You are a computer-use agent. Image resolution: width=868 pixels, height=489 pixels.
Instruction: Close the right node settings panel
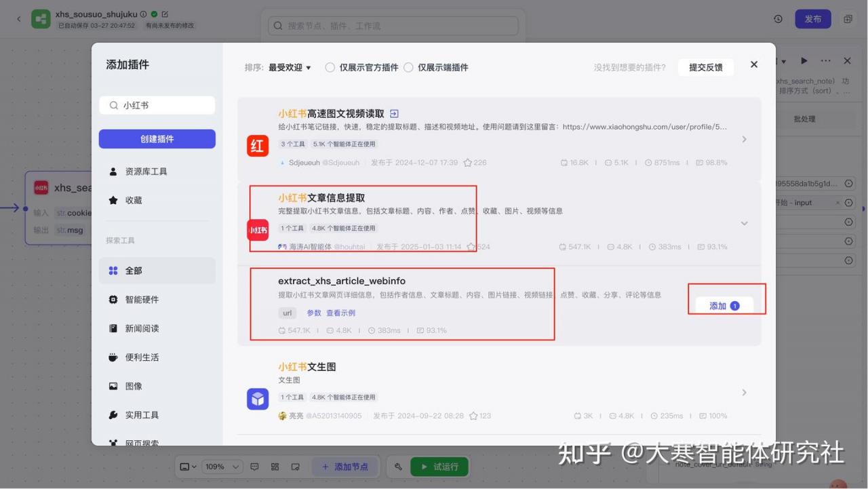(x=847, y=61)
